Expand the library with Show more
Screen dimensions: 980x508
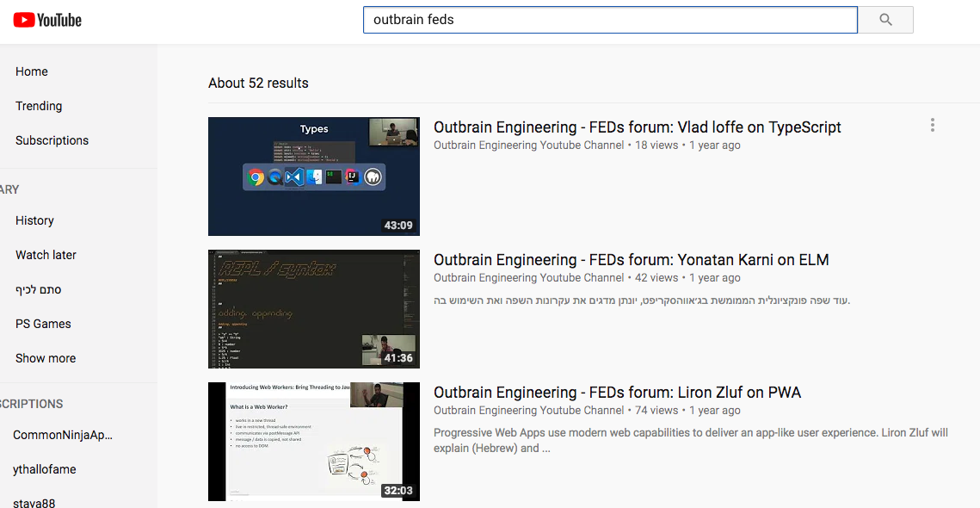point(46,358)
